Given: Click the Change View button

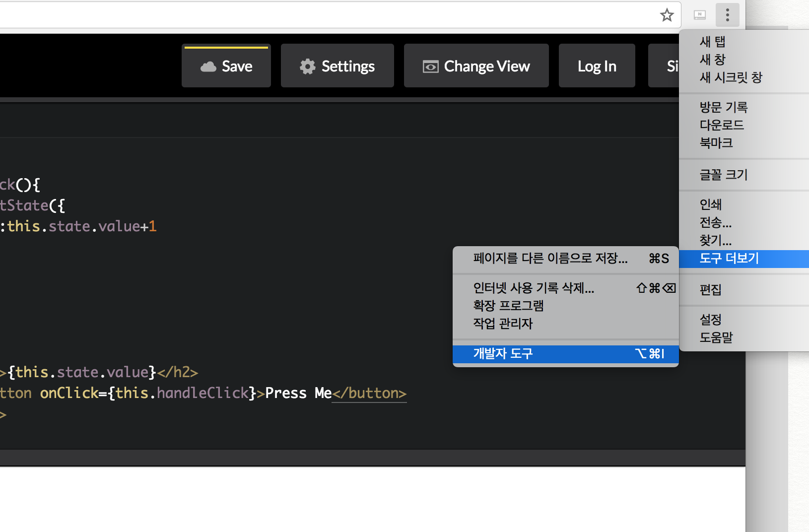Looking at the screenshot, I should 476,66.
